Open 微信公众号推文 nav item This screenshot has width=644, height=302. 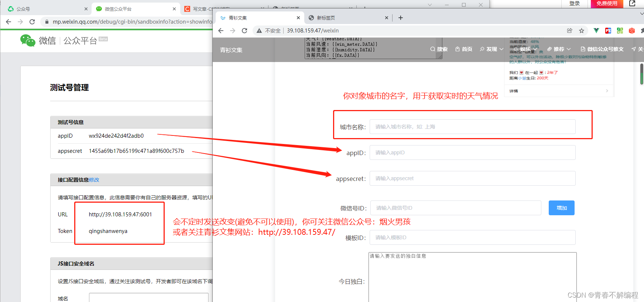tap(602, 49)
